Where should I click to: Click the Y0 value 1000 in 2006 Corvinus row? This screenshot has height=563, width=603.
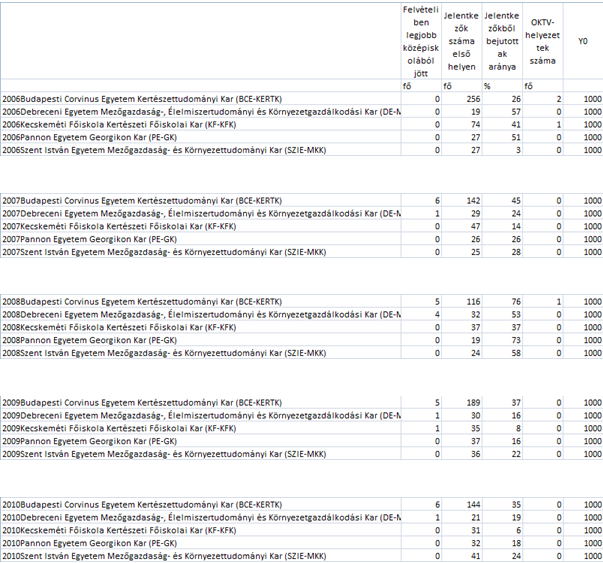coord(583,99)
